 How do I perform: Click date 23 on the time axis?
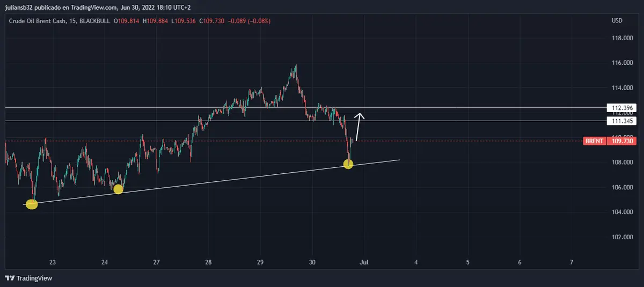point(53,262)
